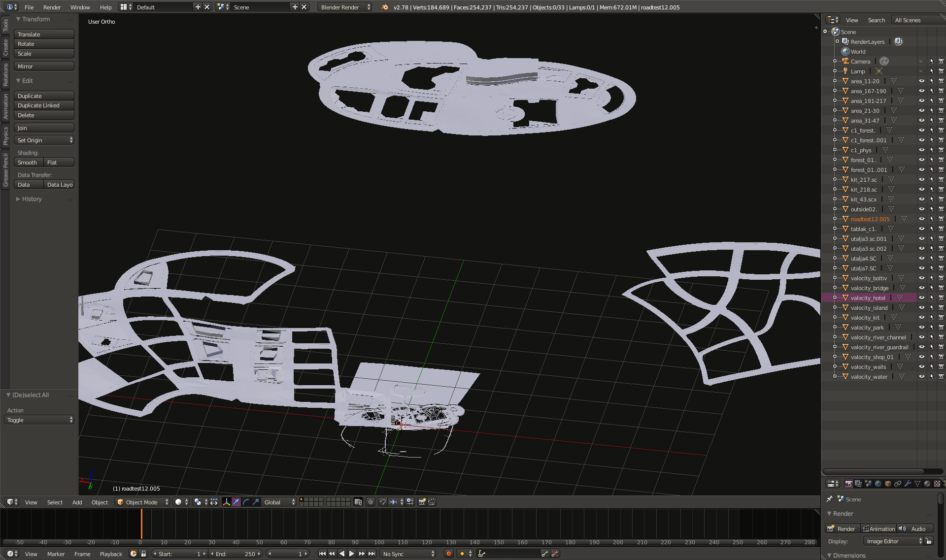This screenshot has height=560, width=946.
Task: Click the record auto-keyframe button
Action: click(x=448, y=554)
